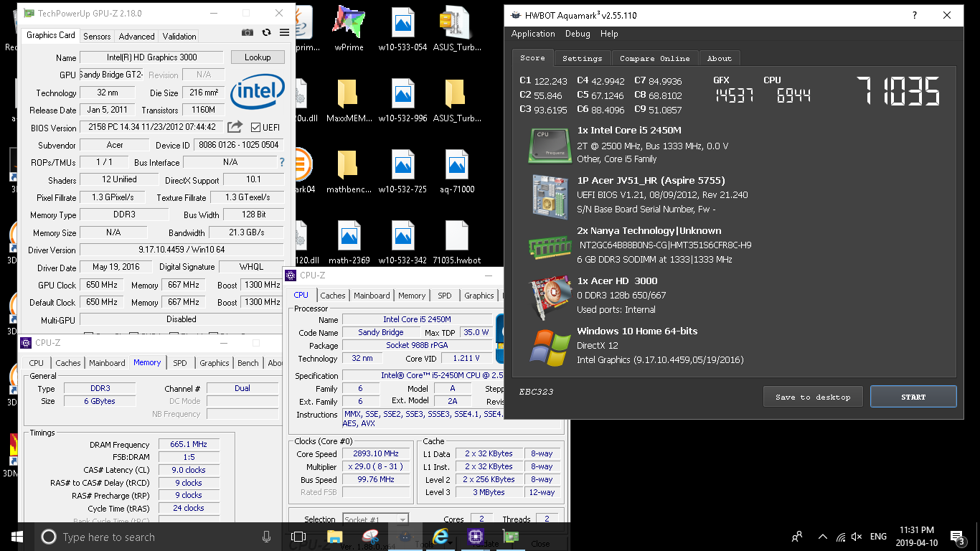The image size is (980, 551).
Task: Open the GPU-Z Validation tab
Action: click(179, 37)
